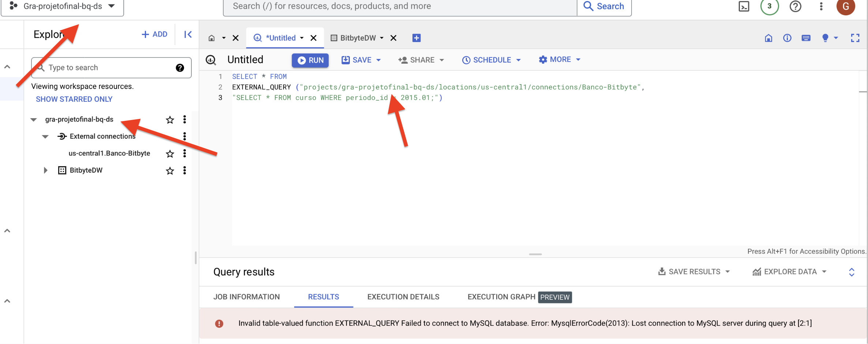Star the us-central1.Banco-Bitbyte connection
This screenshot has height=344, width=868.
170,154
